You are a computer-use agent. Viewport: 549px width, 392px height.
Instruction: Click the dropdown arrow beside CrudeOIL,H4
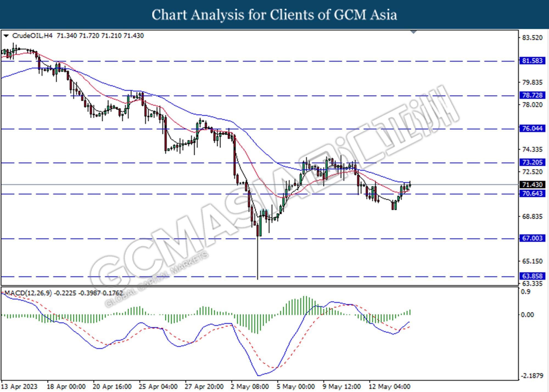coord(6,36)
